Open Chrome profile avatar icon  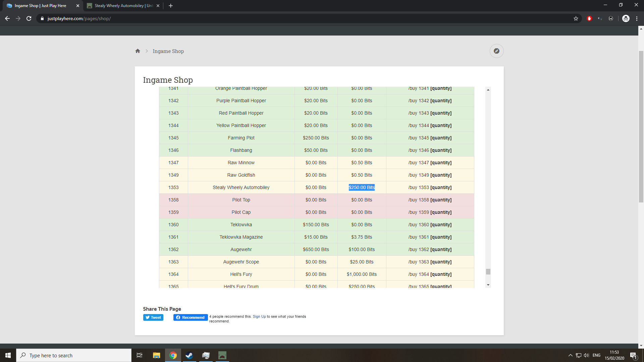[626, 18]
